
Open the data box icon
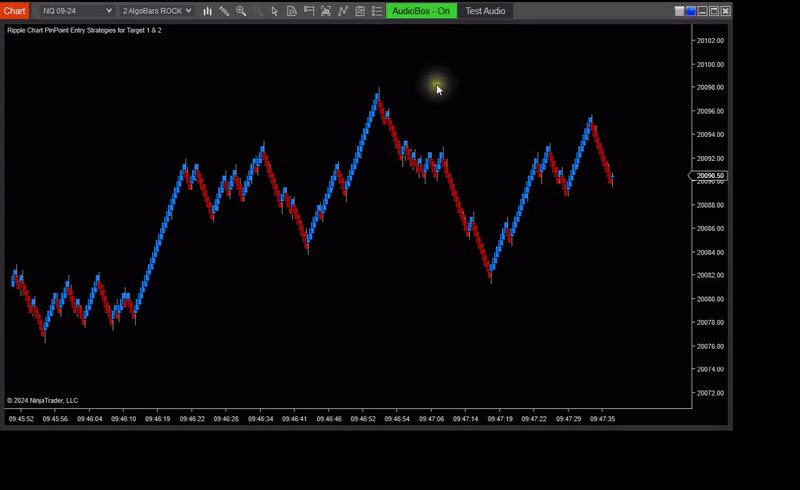(x=292, y=11)
